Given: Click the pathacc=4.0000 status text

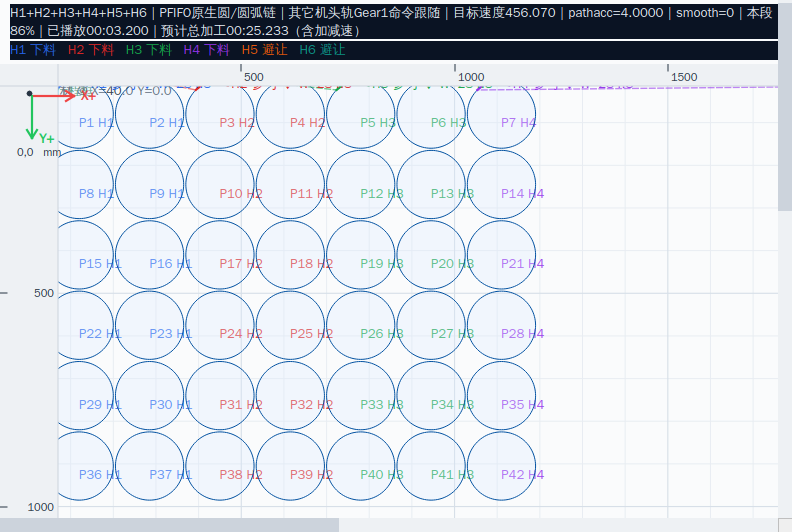Looking at the screenshot, I should tap(616, 13).
